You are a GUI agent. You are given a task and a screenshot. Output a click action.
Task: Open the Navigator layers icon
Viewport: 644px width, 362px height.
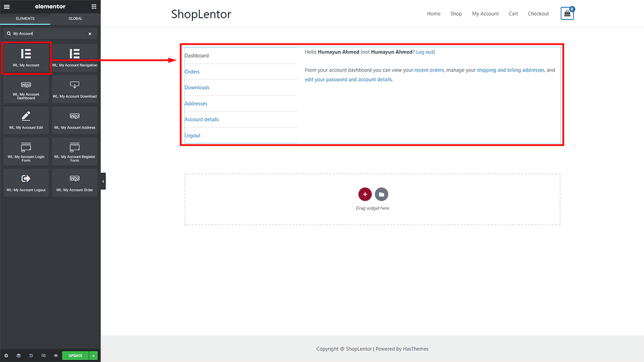click(x=18, y=355)
